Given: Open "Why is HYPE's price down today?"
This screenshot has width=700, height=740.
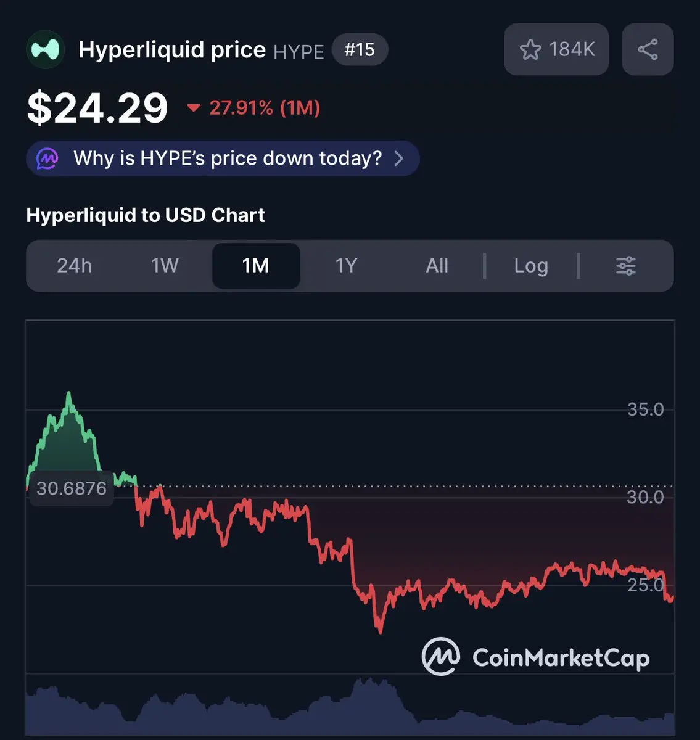Looking at the screenshot, I should 228,158.
